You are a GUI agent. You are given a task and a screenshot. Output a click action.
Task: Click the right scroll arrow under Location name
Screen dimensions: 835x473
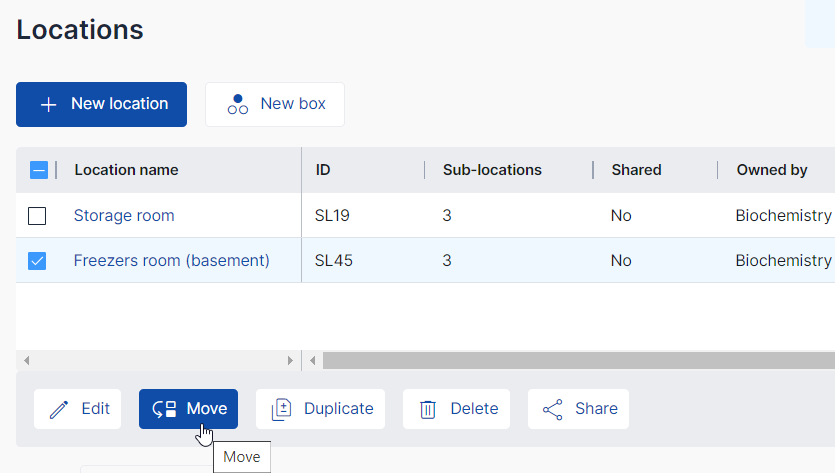coord(291,360)
